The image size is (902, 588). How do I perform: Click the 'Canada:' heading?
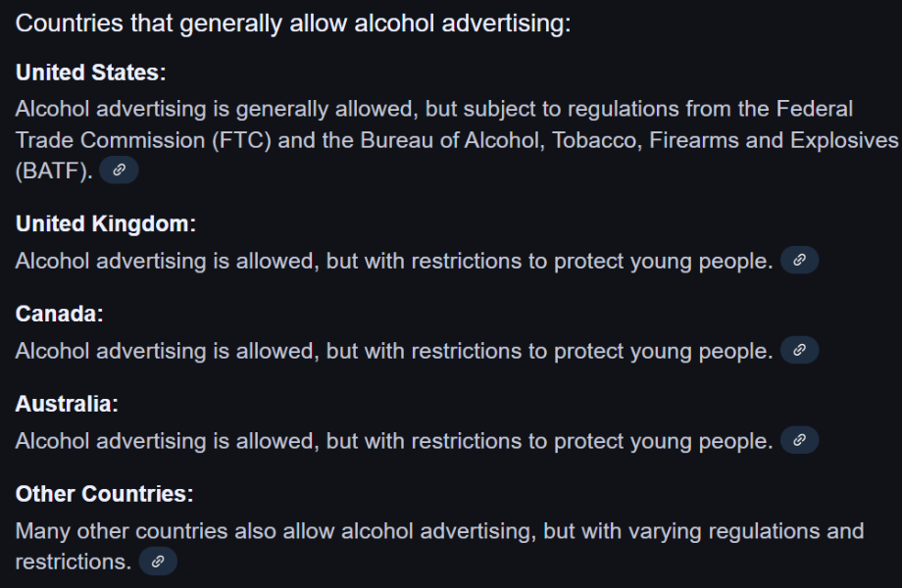(x=59, y=315)
